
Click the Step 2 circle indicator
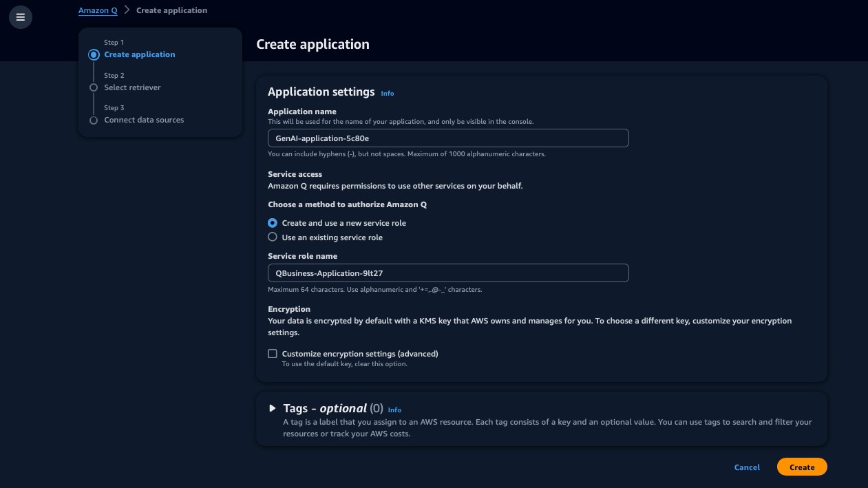(94, 87)
